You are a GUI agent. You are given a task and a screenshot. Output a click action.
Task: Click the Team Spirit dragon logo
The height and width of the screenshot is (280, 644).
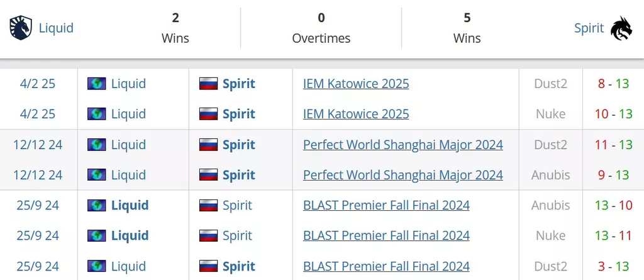(x=621, y=28)
